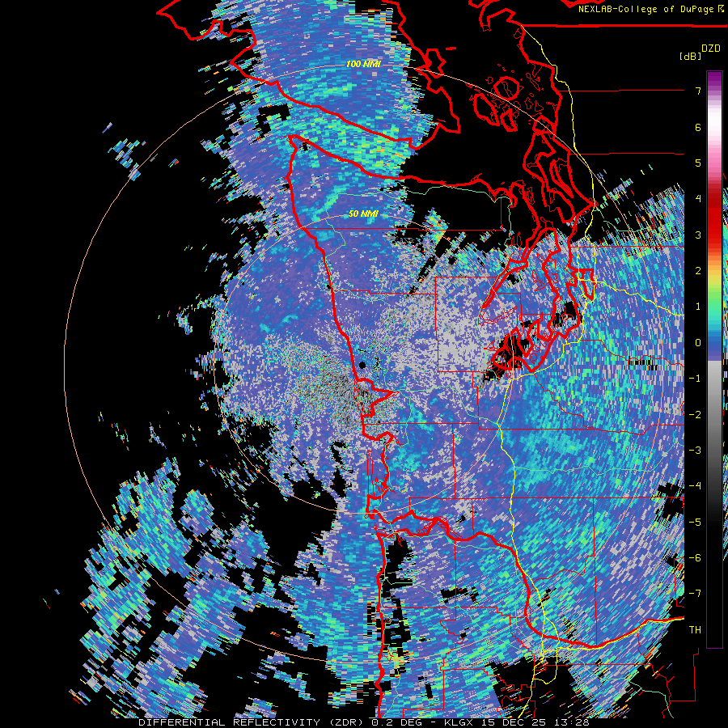The width and height of the screenshot is (728, 728).
Task: Select the 4 value on the scale
Action: (698, 199)
